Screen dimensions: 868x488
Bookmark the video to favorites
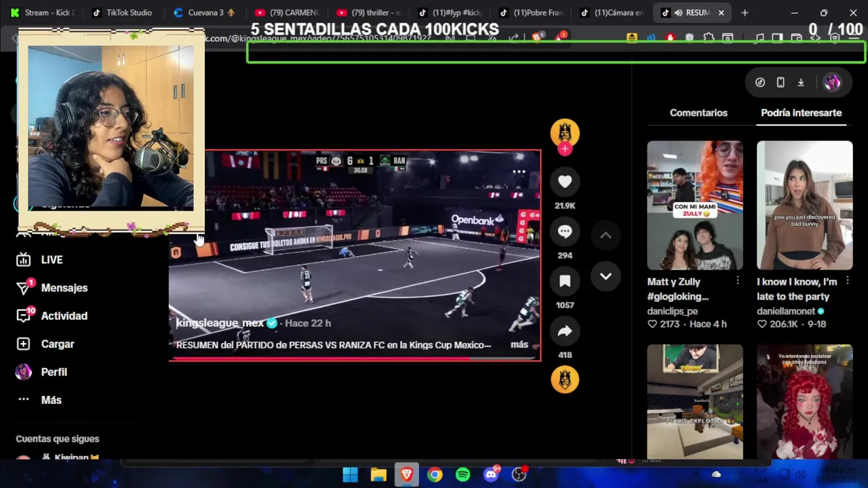tap(565, 281)
